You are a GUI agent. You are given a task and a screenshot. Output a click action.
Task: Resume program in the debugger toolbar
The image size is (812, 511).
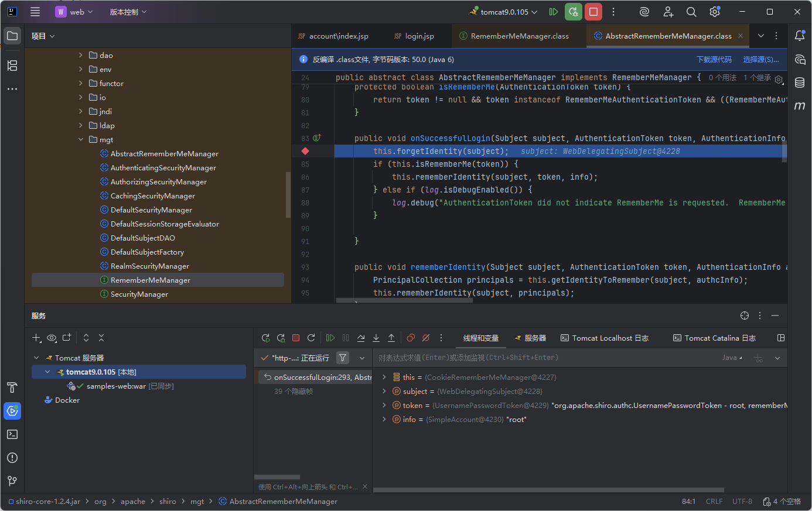click(330, 338)
